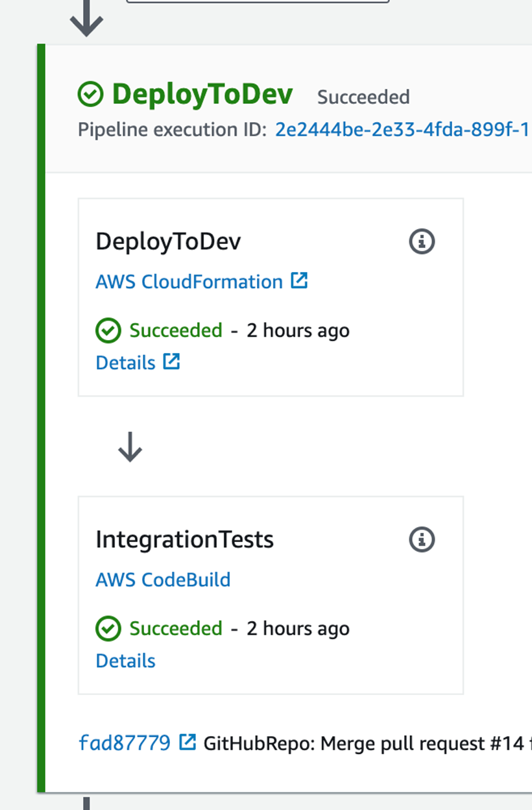This screenshot has width=532, height=810.
Task: Open info icon for DeployToDev action
Action: (x=422, y=241)
